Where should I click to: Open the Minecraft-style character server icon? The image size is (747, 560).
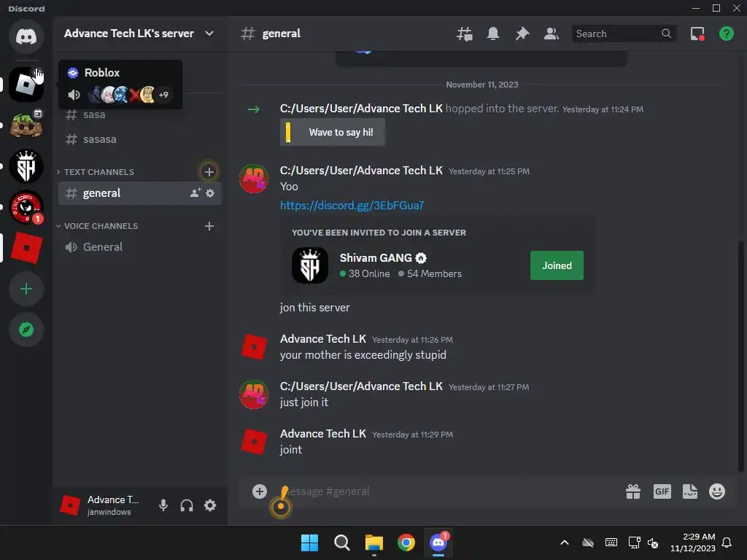[26, 125]
